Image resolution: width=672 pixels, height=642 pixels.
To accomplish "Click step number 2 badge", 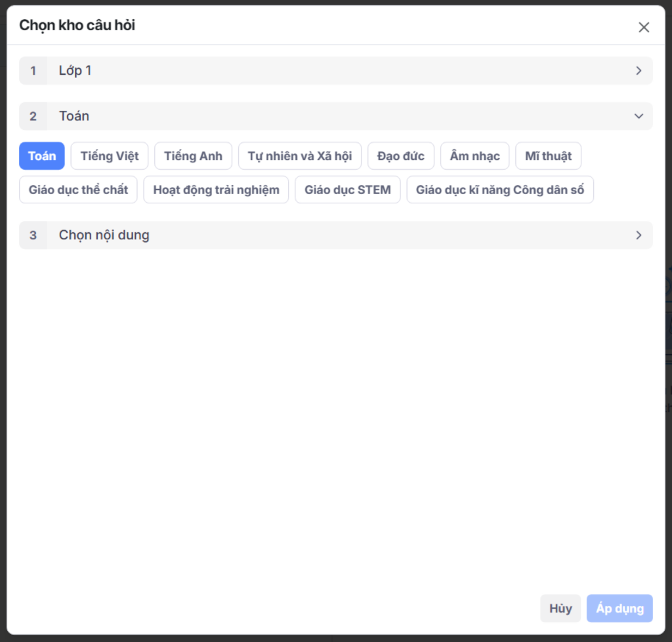I will [x=33, y=116].
